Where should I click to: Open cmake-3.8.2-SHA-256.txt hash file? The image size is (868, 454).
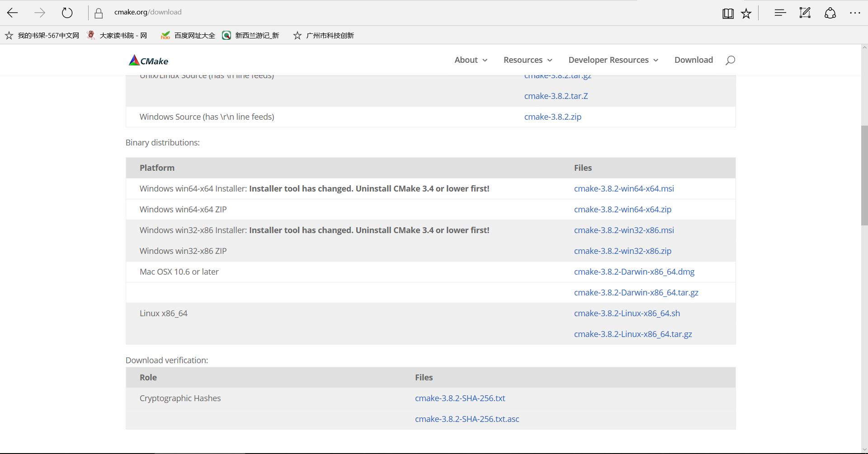coord(460,398)
